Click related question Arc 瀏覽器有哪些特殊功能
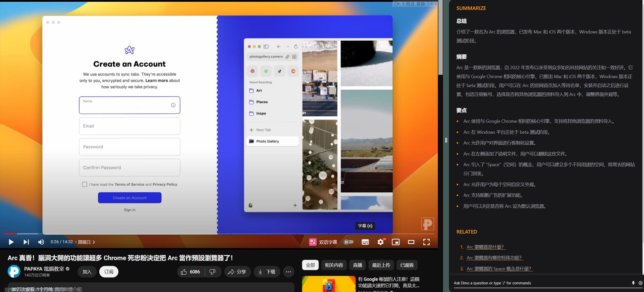 (494, 258)
